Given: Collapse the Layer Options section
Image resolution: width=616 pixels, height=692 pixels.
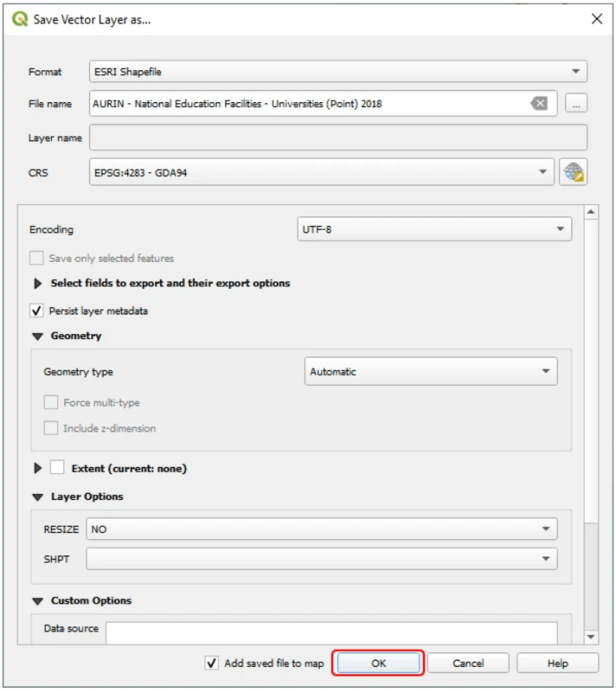Looking at the screenshot, I should click(x=38, y=497).
